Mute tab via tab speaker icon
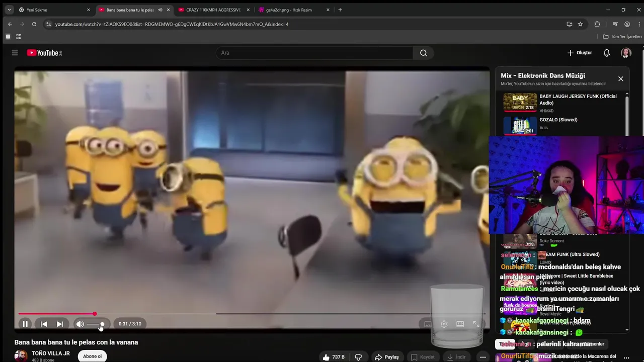This screenshot has width=644, height=362. [x=160, y=10]
